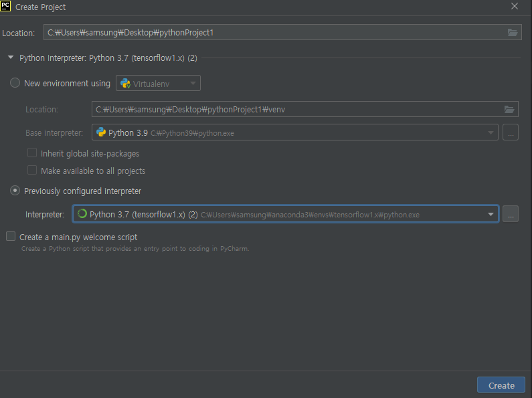Click the 'Create Project' title text
532x398 pixels.
coord(40,7)
